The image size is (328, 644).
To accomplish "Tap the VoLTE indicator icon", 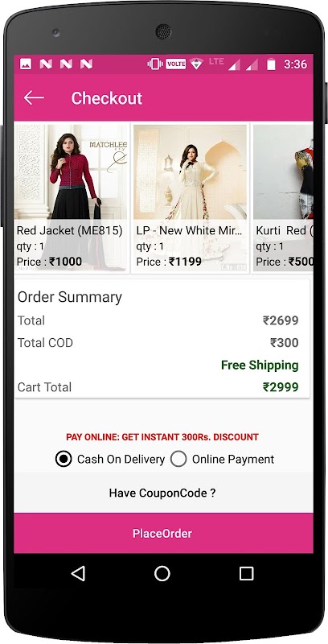I will click(175, 64).
